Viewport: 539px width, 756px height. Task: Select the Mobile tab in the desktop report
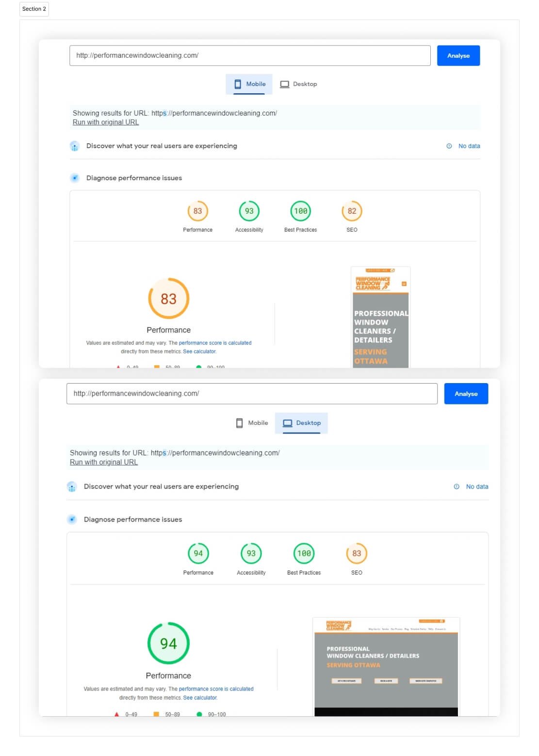[x=252, y=423]
